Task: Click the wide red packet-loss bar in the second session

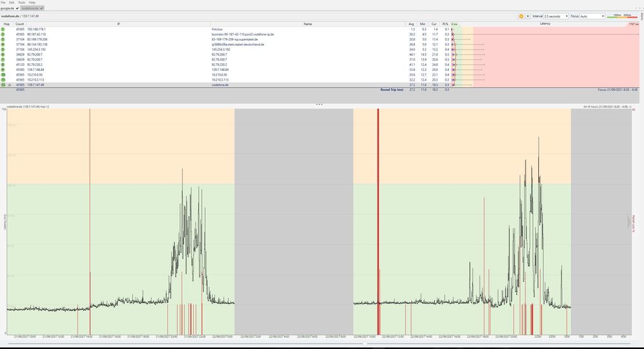Action: tap(378, 222)
